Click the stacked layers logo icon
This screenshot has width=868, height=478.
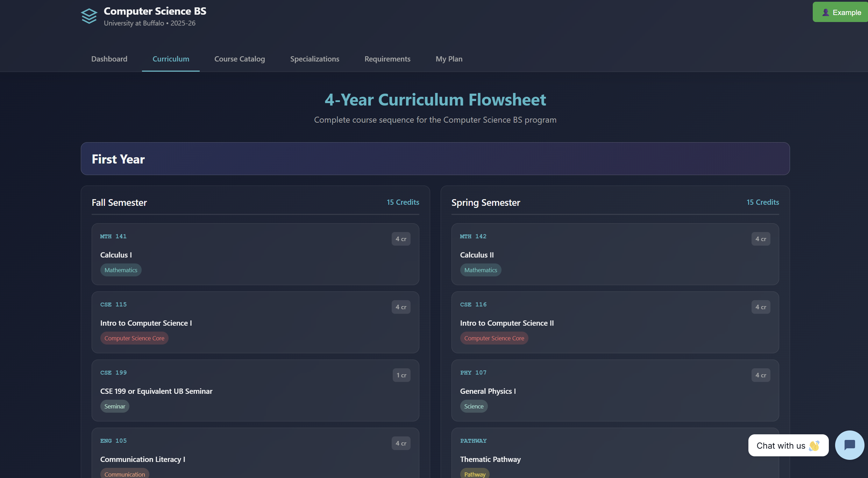tap(89, 16)
